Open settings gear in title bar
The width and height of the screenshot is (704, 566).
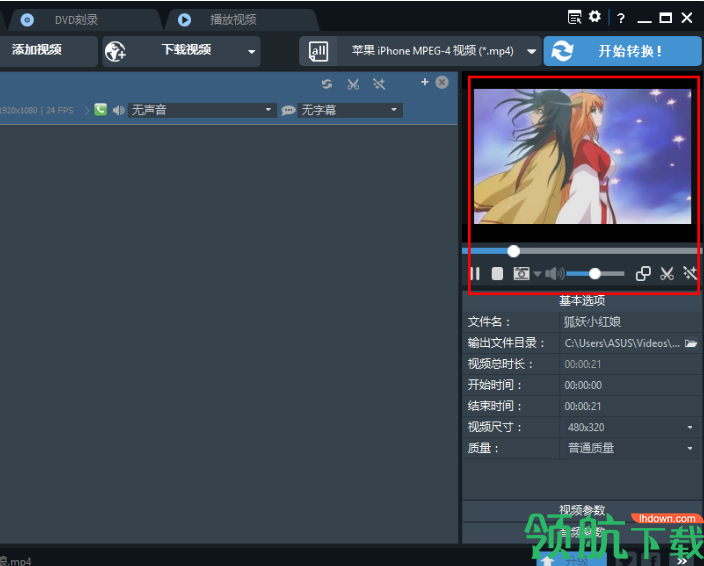(595, 17)
